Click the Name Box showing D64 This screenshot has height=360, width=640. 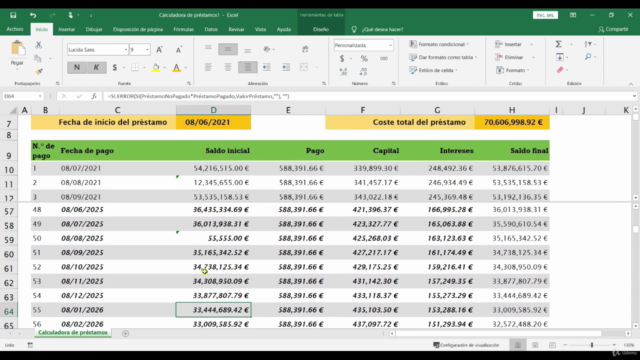point(23,96)
